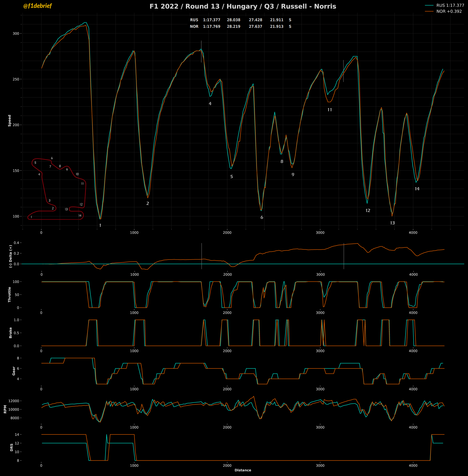Click corner 13 label on speed trace
Viewport: 468px width, 476px height.
click(x=392, y=223)
